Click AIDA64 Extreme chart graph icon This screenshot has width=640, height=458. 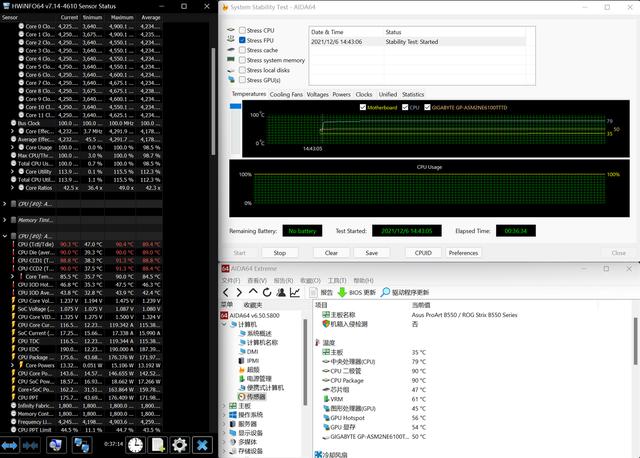tap(295, 292)
